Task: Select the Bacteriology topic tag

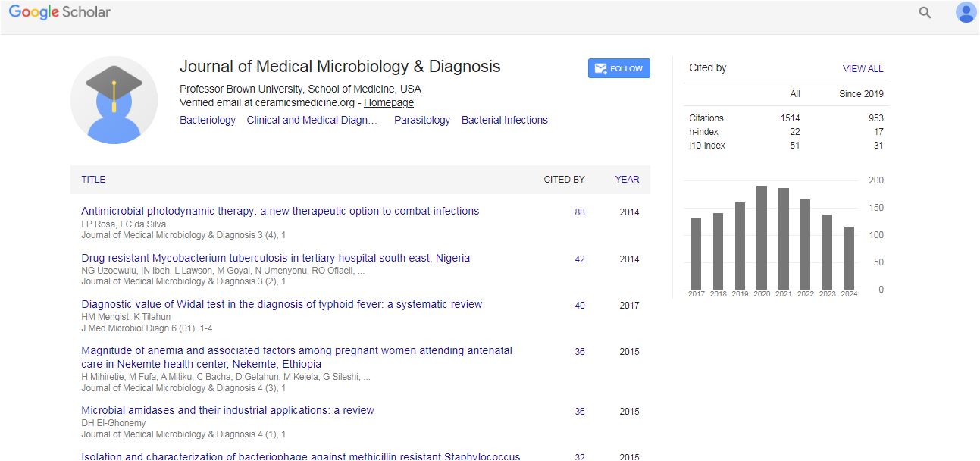Action: click(208, 120)
